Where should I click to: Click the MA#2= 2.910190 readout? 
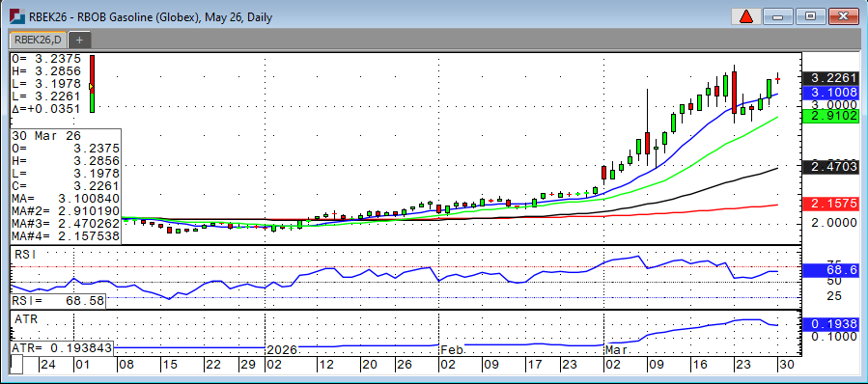coord(66,210)
